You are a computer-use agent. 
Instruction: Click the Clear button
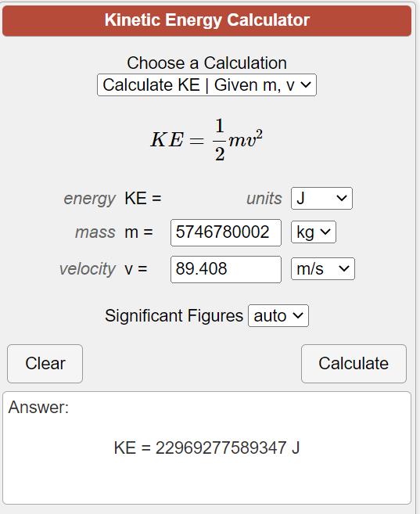pos(45,364)
